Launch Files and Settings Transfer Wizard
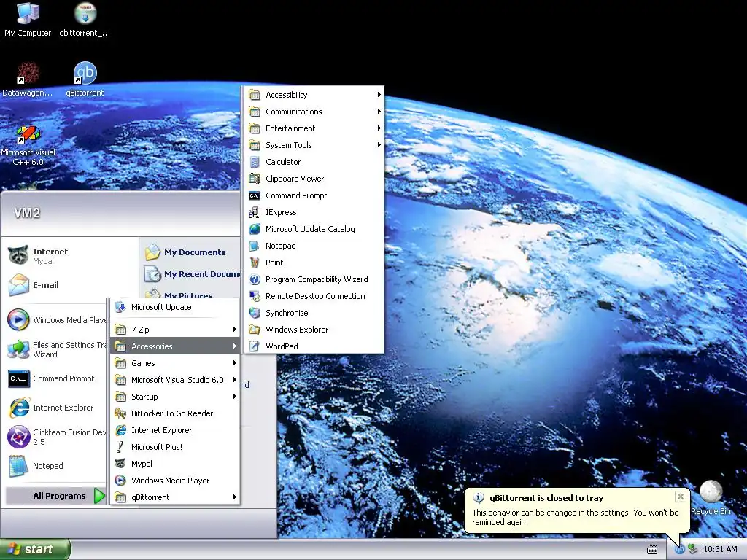Screen dimensions: 747x560 (x=56, y=349)
